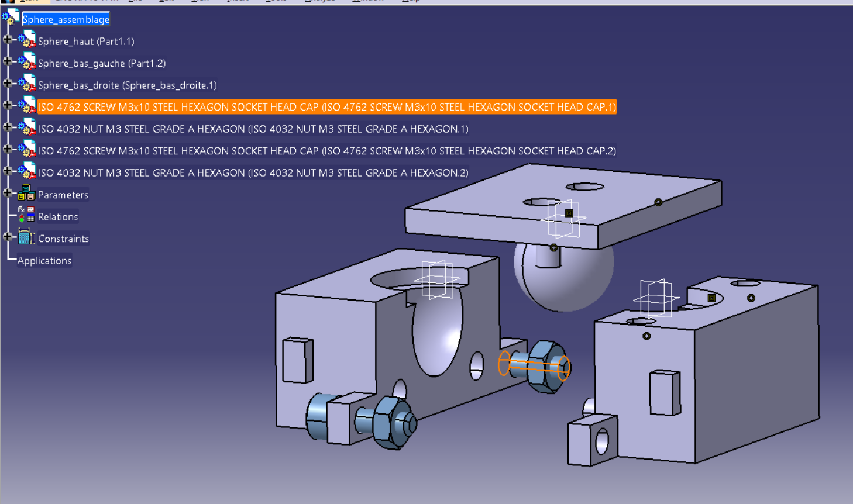Click the axis planes marker on the top plate
This screenshot has height=504, width=853.
[x=564, y=218]
